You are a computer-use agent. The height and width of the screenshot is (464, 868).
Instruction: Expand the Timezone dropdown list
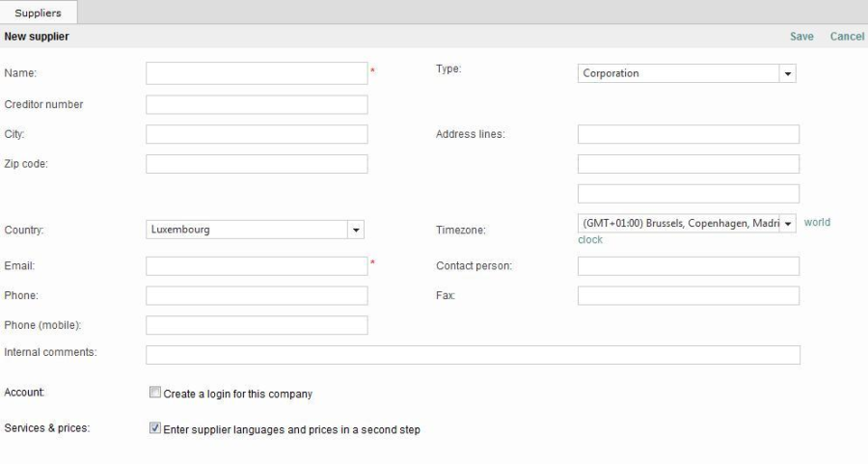788,223
